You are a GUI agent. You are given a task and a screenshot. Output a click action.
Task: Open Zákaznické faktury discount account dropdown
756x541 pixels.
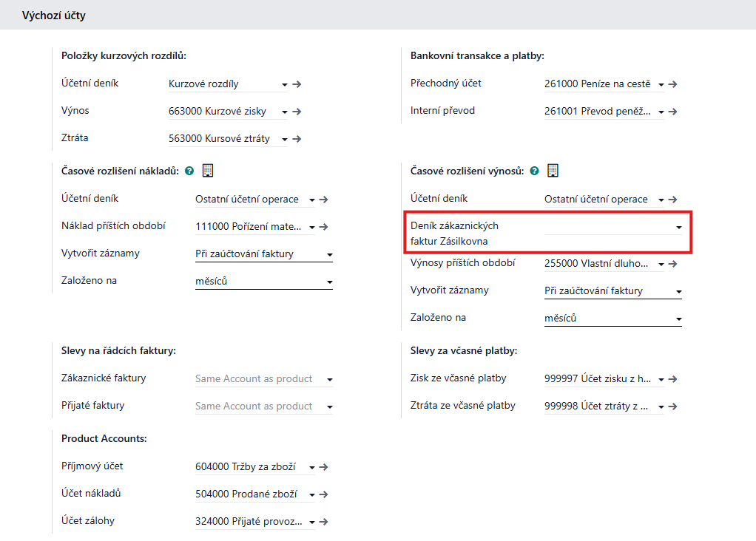tap(329, 379)
